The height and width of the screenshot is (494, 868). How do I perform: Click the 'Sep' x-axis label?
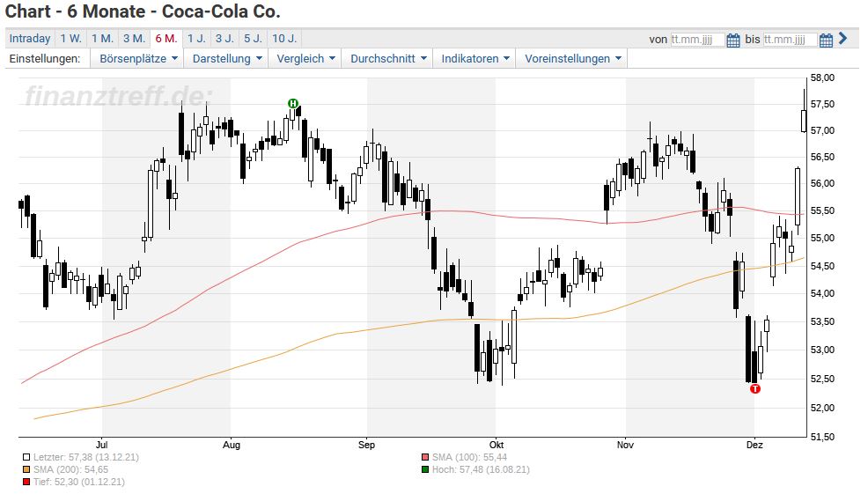click(x=366, y=445)
